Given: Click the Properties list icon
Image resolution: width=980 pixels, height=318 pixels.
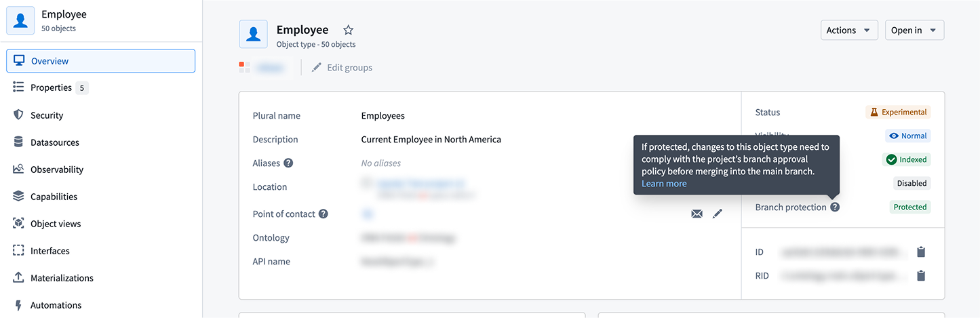Looking at the screenshot, I should click(x=18, y=87).
